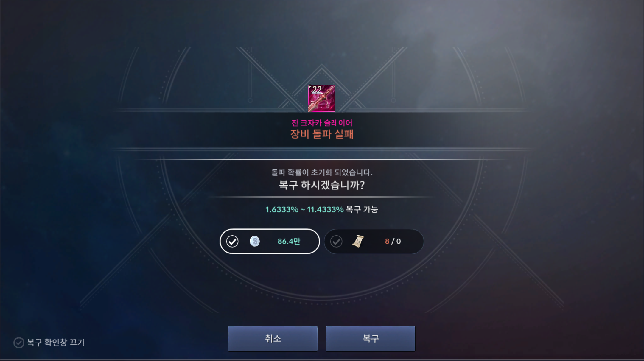Tick the checkmark circle beside the scroll

tap(336, 241)
